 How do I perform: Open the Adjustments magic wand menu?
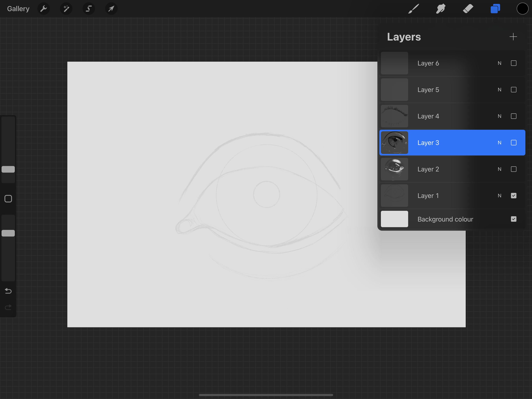[66, 9]
